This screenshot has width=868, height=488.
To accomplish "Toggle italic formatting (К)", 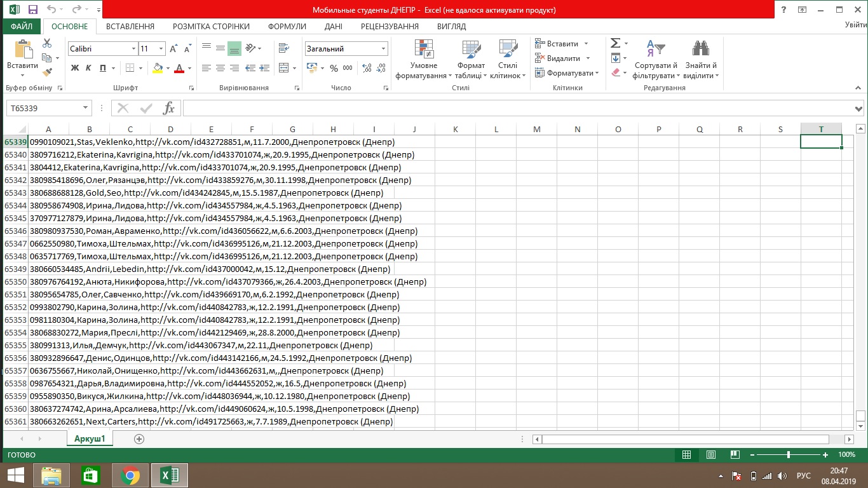I will click(x=88, y=68).
